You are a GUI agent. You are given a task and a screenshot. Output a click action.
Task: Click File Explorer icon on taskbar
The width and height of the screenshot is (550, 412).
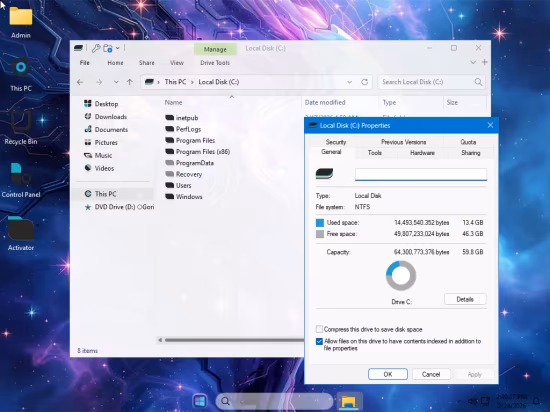click(349, 401)
